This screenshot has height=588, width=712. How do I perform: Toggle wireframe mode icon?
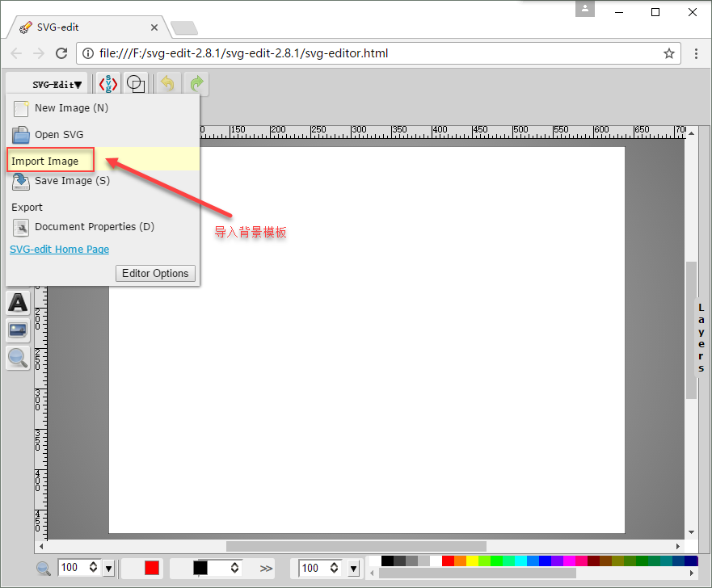[x=135, y=84]
